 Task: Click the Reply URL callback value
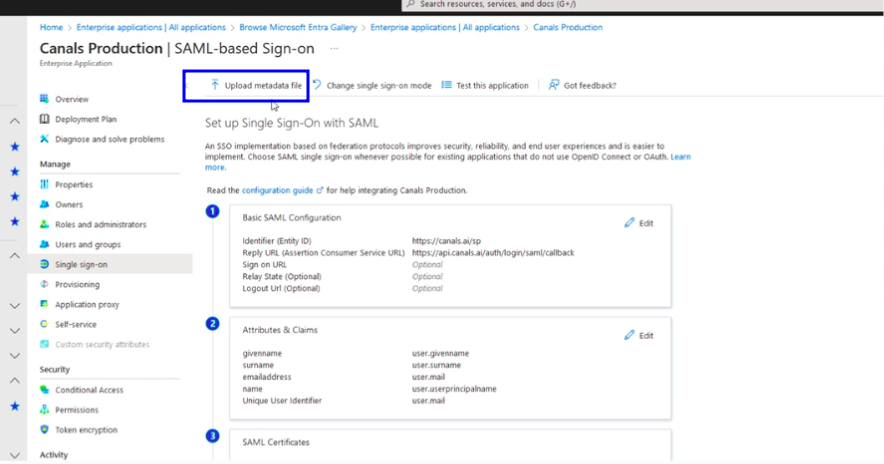click(x=493, y=253)
